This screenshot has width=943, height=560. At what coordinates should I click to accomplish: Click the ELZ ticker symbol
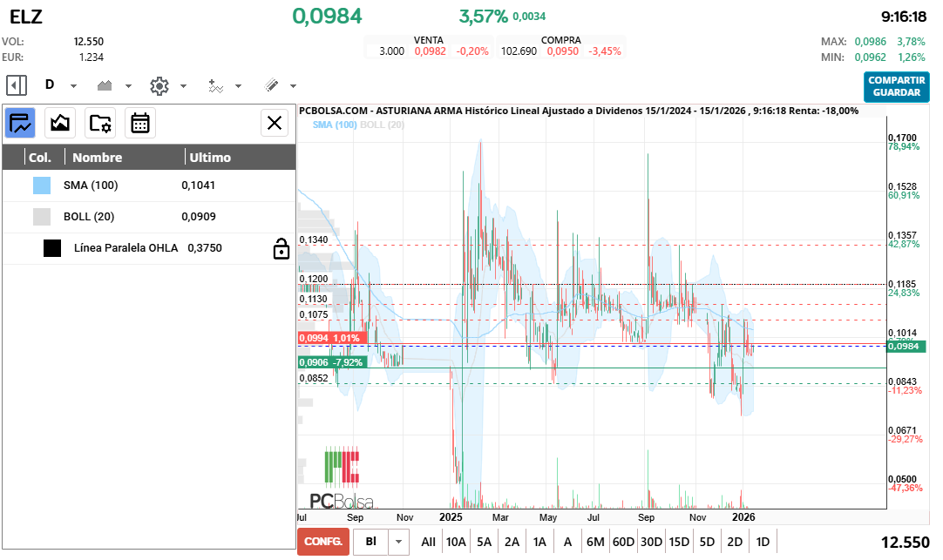click(26, 17)
